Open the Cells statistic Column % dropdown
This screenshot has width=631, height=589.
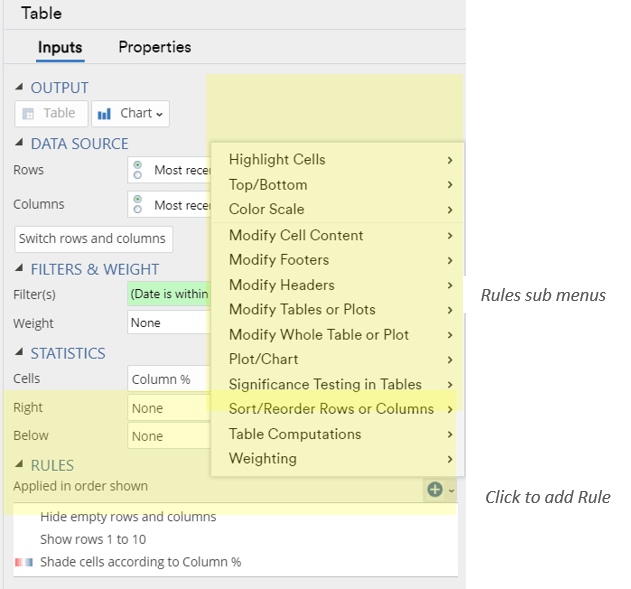[169, 380]
